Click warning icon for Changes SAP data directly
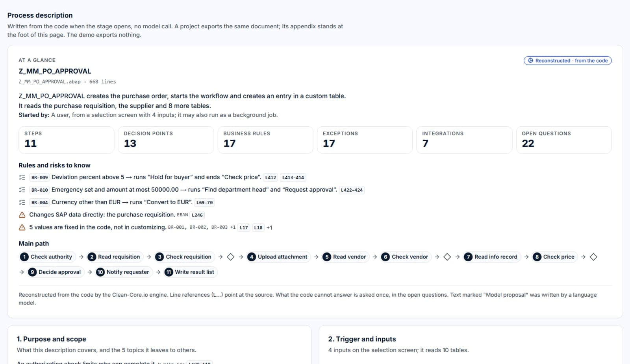The image size is (630, 364). coord(22,215)
